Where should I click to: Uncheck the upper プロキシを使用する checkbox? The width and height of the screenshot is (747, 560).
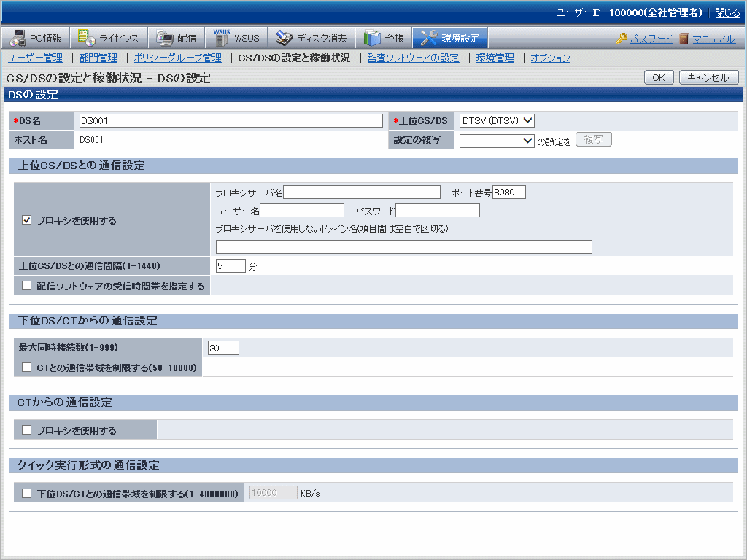(x=27, y=220)
